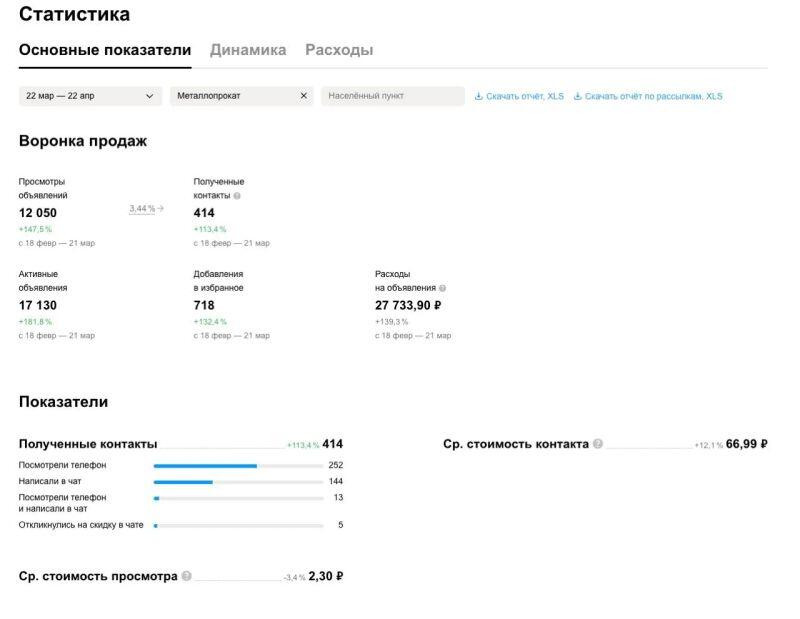Click the date dropdown chevron arrow
The width and height of the screenshot is (800, 619).
[x=150, y=96]
